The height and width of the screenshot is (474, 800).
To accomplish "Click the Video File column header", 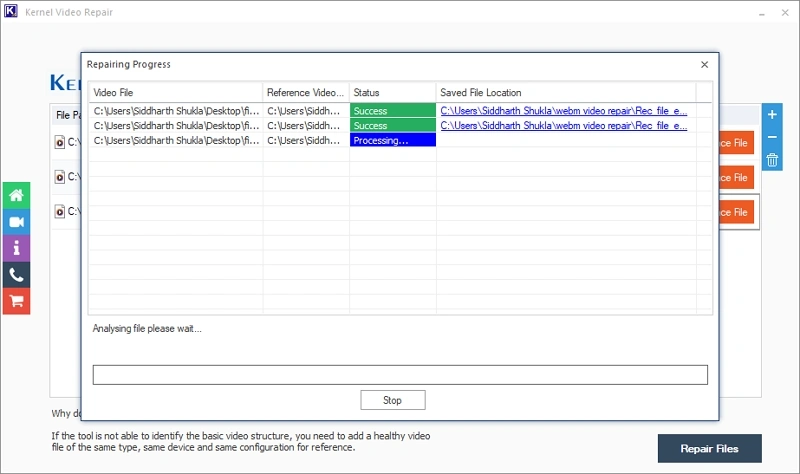I will pos(176,92).
